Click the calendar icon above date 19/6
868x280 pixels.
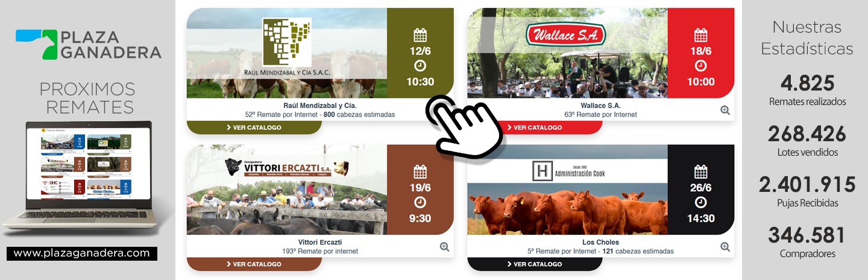point(420,171)
